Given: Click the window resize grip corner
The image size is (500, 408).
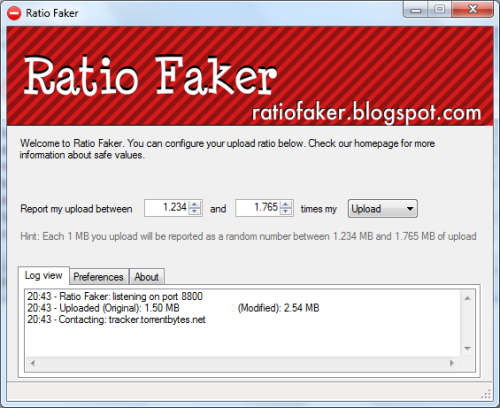Looking at the screenshot, I should click(x=487, y=394).
